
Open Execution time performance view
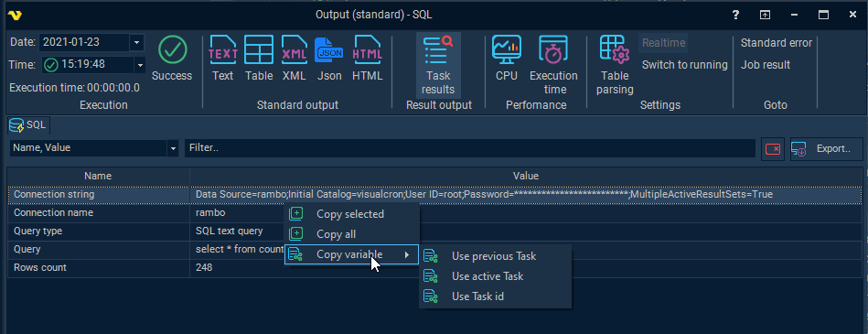pos(553,65)
